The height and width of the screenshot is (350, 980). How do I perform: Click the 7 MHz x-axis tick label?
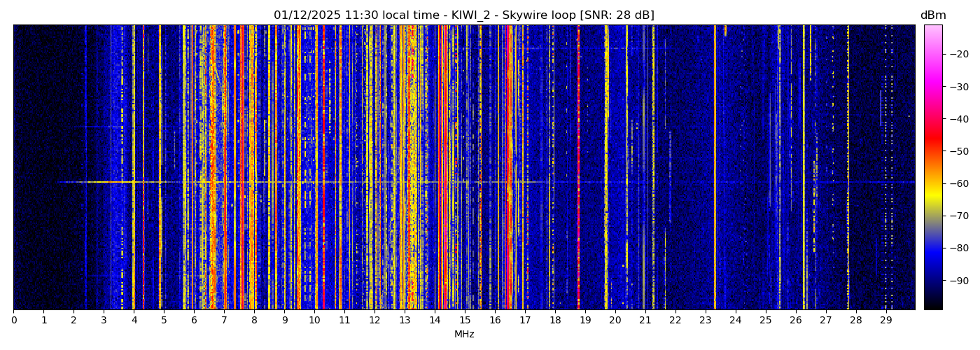click(224, 321)
